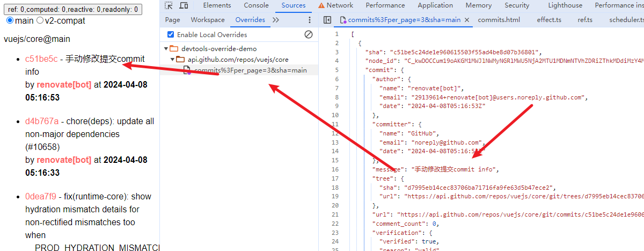Open the more options kebab menu
Screen dimensions: 644x251
tap(309, 20)
